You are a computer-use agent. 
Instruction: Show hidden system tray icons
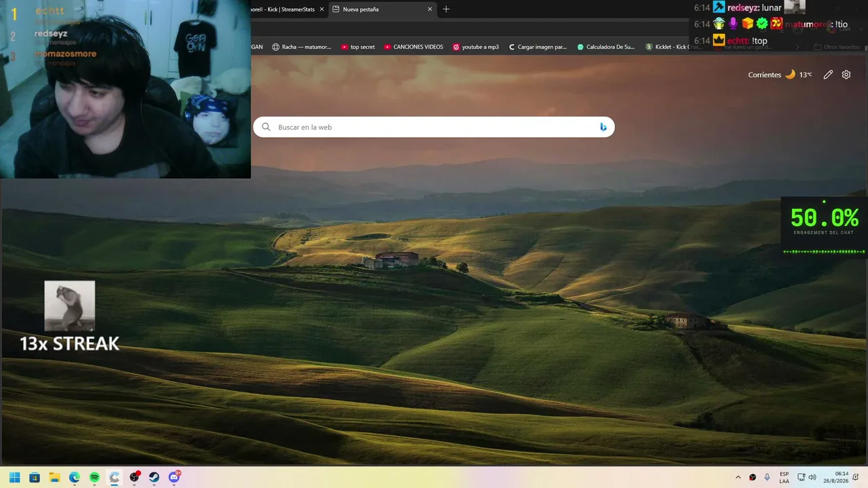(x=738, y=477)
